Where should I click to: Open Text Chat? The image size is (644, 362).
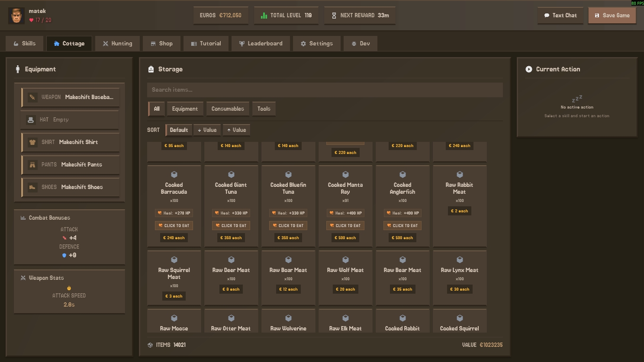point(560,16)
